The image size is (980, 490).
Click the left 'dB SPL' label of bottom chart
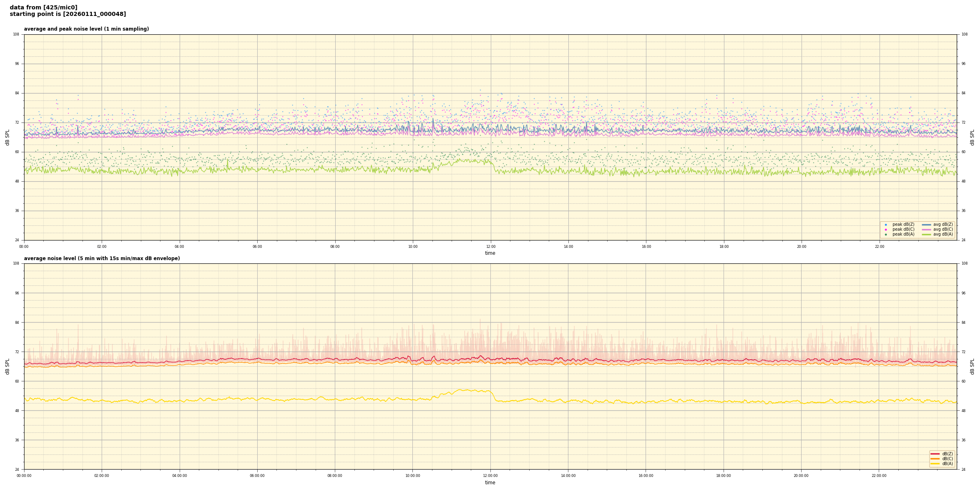tap(7, 366)
